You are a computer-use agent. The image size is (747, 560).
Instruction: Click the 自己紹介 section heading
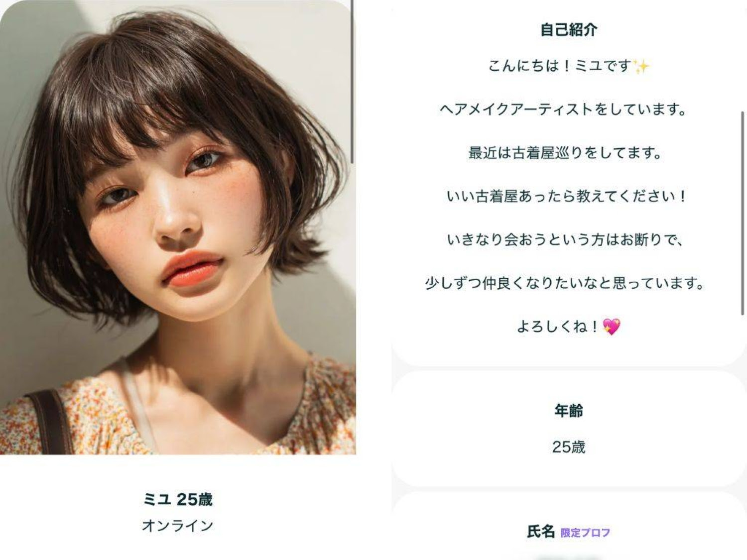coord(569,29)
